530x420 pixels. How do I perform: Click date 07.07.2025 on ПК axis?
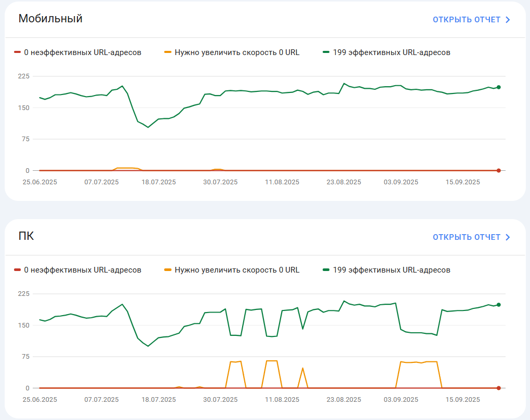(x=101, y=399)
